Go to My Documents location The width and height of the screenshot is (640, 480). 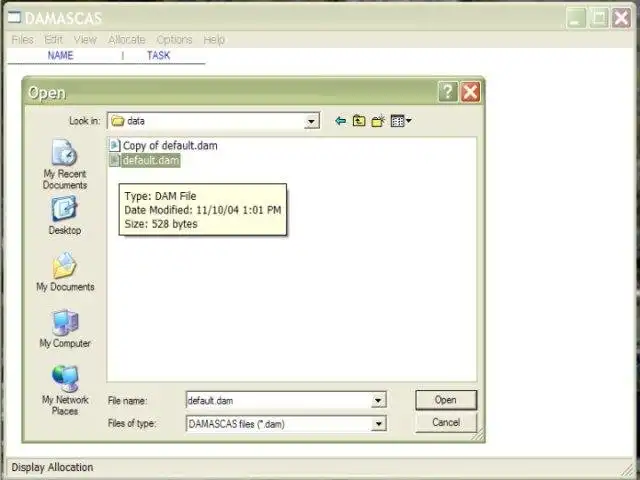pos(65,272)
